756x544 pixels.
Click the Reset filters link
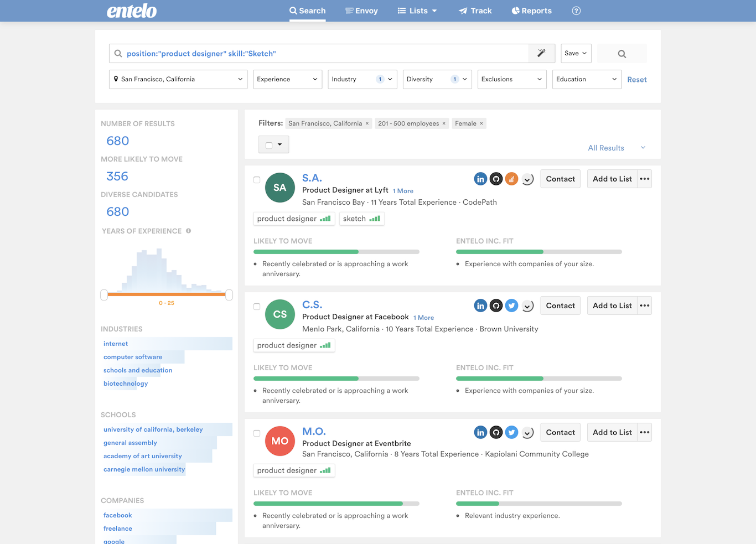[636, 80]
